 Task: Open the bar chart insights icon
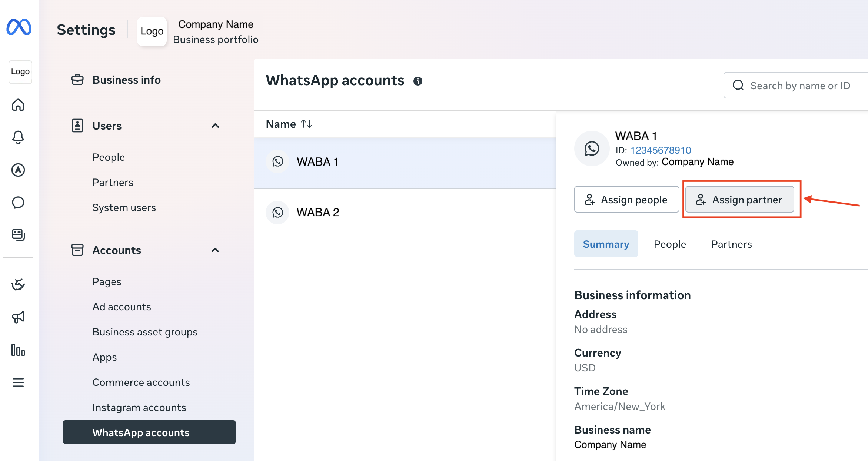(x=18, y=350)
